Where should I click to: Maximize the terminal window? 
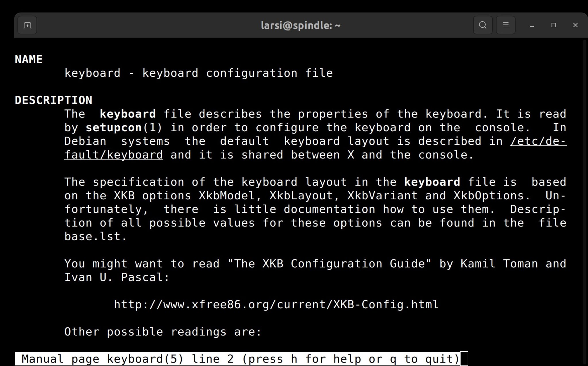[554, 25]
